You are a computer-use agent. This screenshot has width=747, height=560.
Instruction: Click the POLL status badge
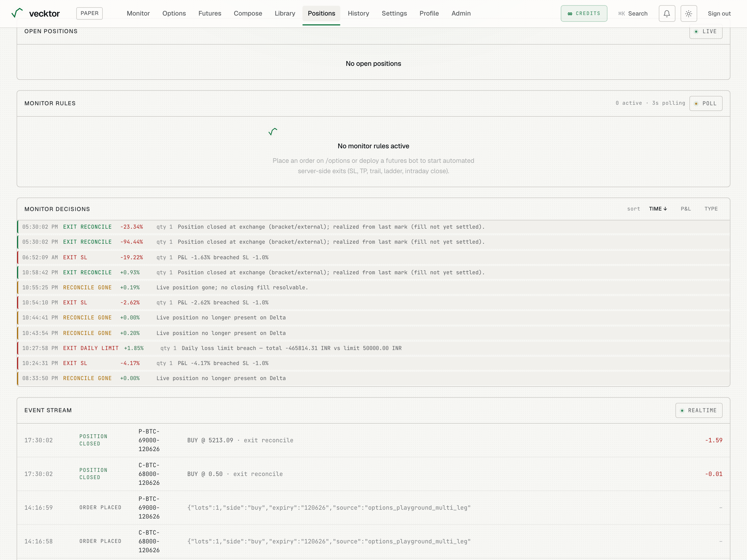[706, 103]
